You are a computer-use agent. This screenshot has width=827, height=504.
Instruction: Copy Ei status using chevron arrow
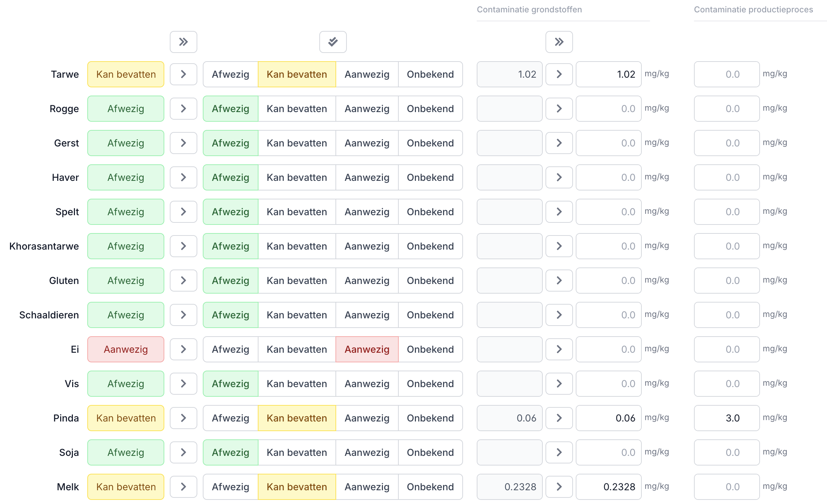coord(183,349)
